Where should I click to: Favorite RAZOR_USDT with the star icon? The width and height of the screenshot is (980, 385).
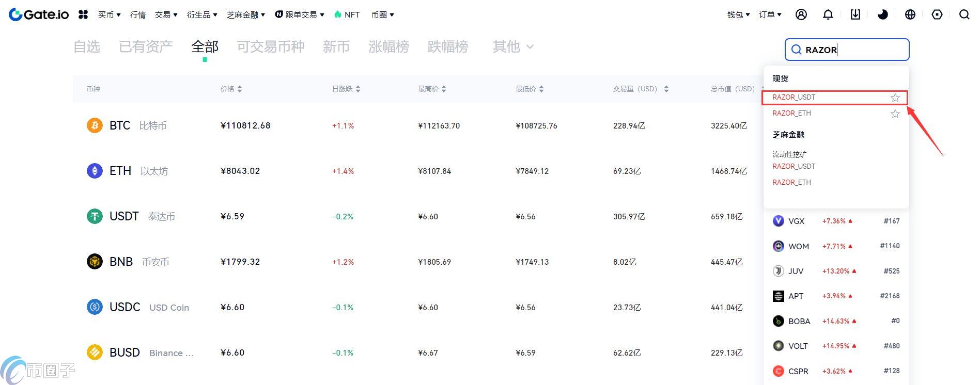tap(895, 98)
